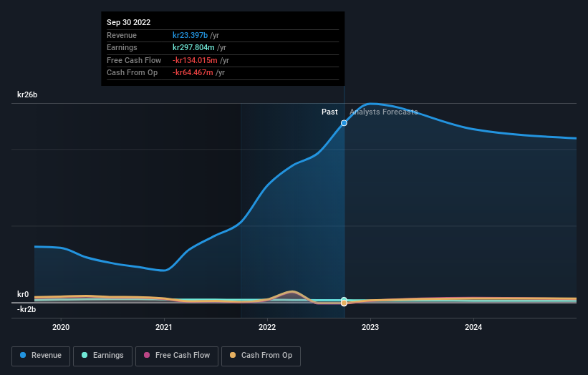
Task: Click the kr0 y-axis label
Action: point(23,294)
